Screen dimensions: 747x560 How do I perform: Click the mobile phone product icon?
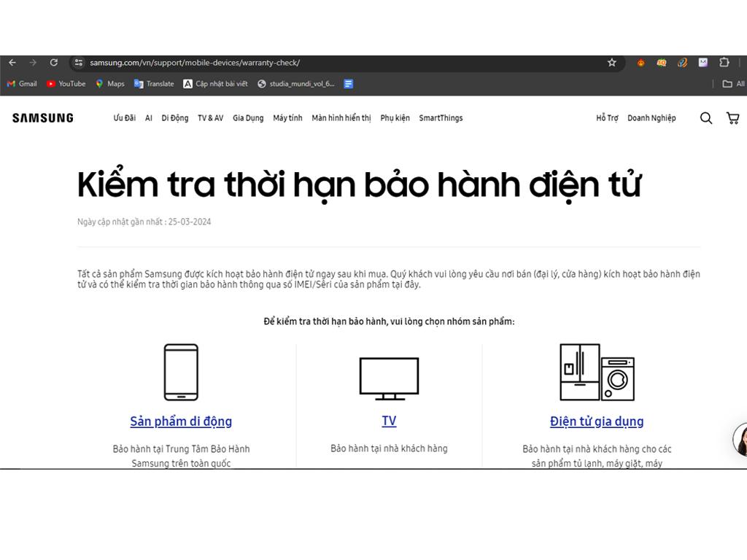tap(181, 372)
